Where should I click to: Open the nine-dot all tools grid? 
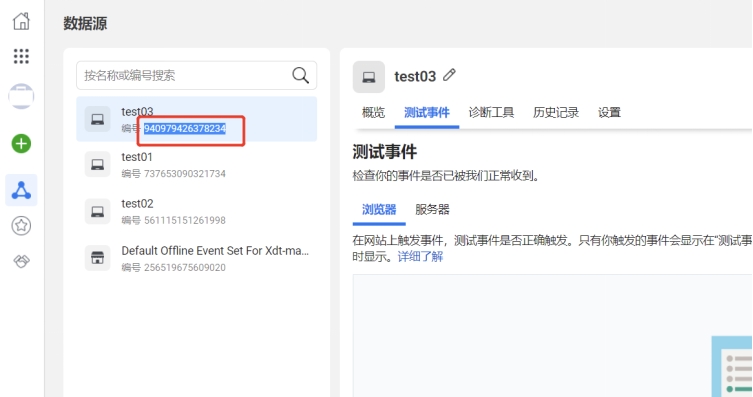[x=21, y=56]
